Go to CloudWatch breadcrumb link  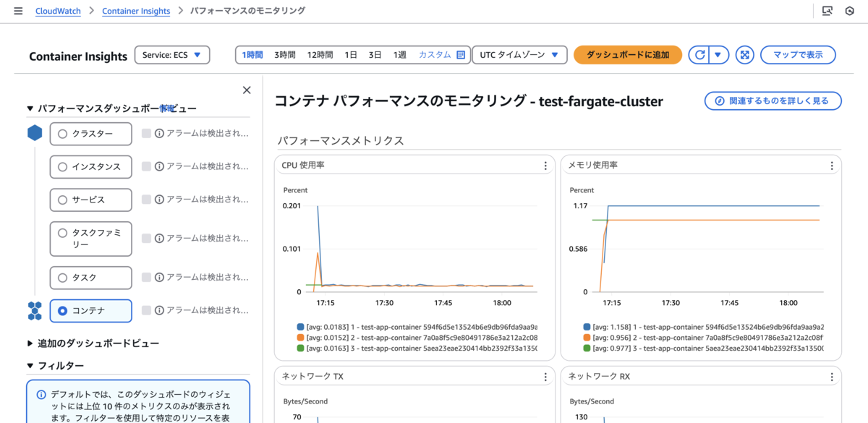point(57,11)
